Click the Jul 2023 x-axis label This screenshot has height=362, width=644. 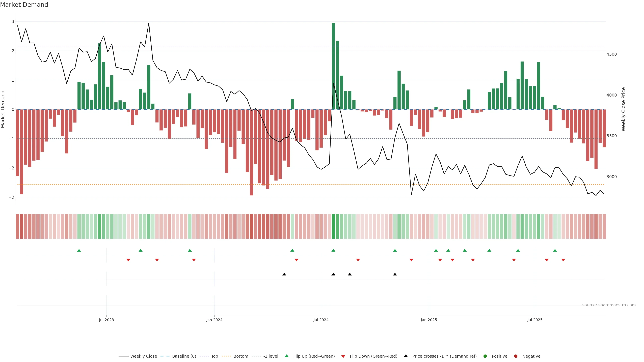tap(106, 320)
